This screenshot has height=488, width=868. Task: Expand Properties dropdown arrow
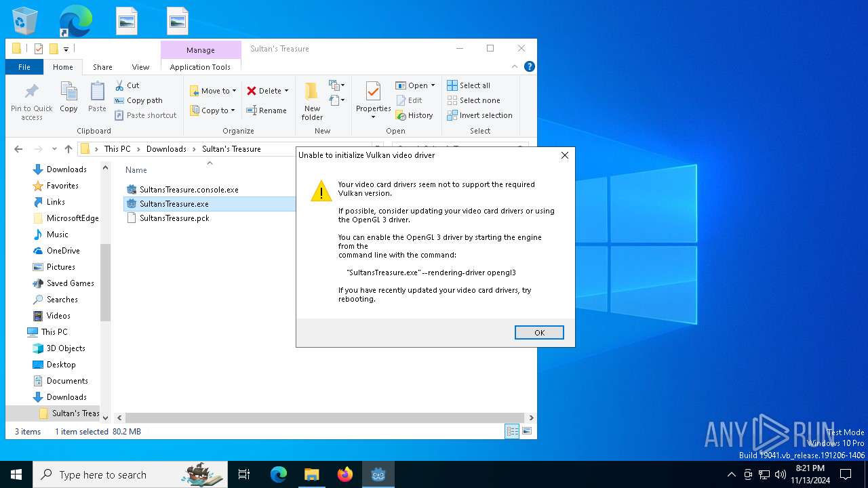click(x=373, y=117)
